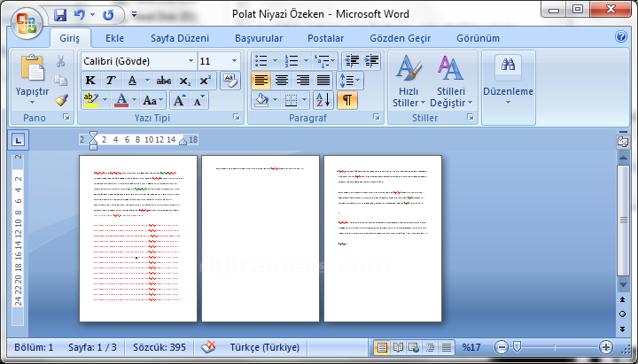The width and height of the screenshot is (638, 364).
Task: Open Word Help question mark
Action: tap(621, 37)
